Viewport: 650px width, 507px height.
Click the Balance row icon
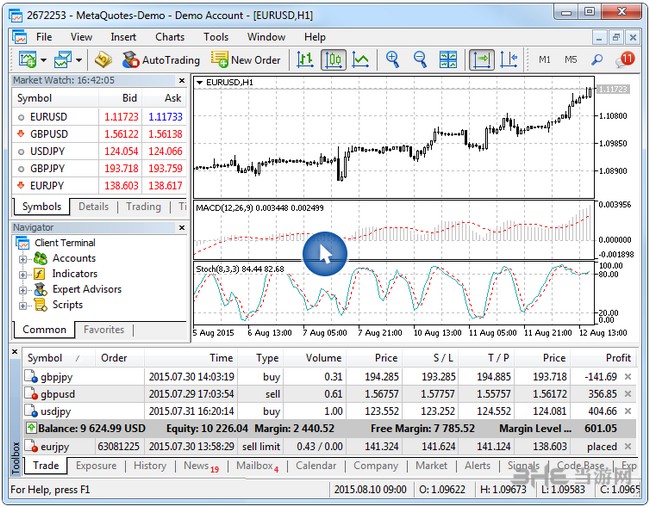pyautogui.click(x=31, y=428)
